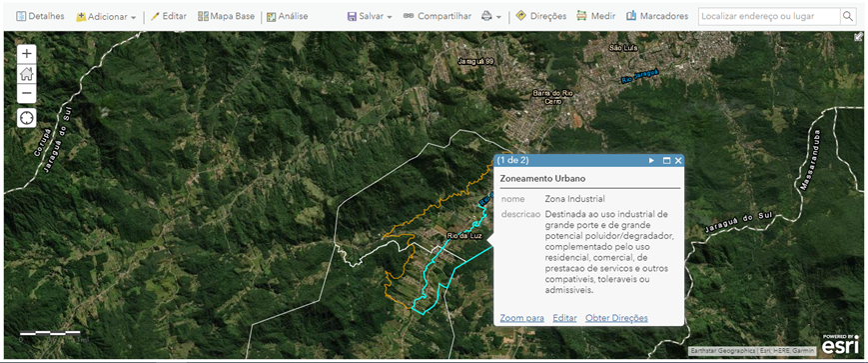Viewport: 868px width, 363px height.
Task: Open dropdown arrow beside the printer
Action: 498,17
